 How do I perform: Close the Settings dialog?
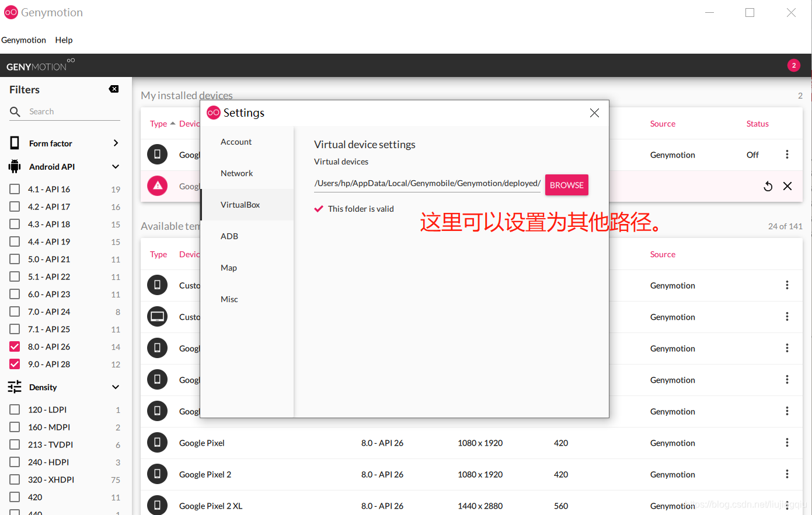pos(594,113)
